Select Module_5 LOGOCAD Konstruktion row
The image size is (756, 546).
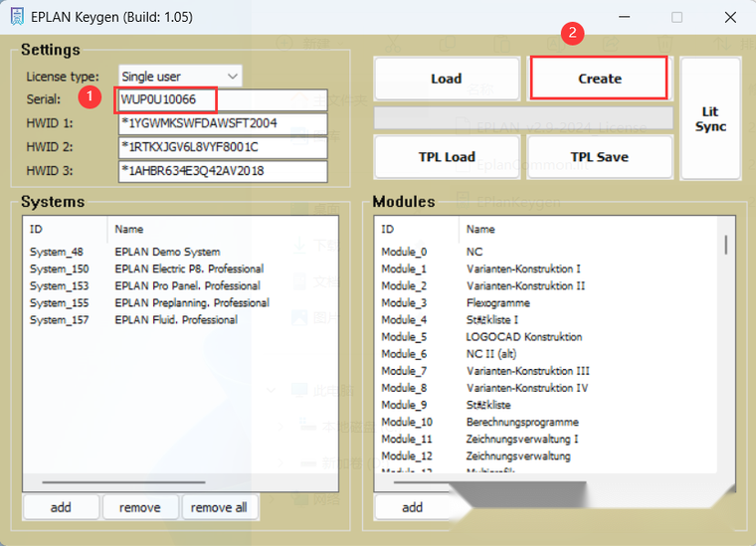(546, 337)
